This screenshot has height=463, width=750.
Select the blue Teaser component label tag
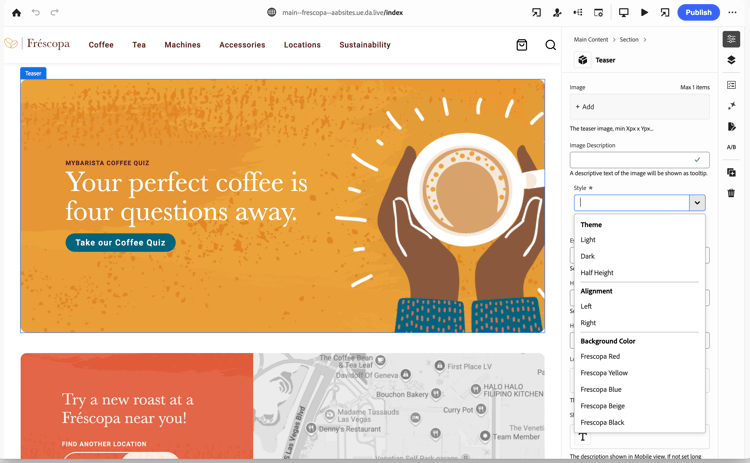[33, 73]
